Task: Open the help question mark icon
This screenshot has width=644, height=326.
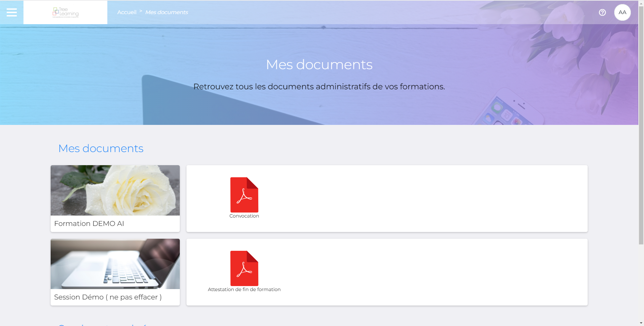Action: 602,12
